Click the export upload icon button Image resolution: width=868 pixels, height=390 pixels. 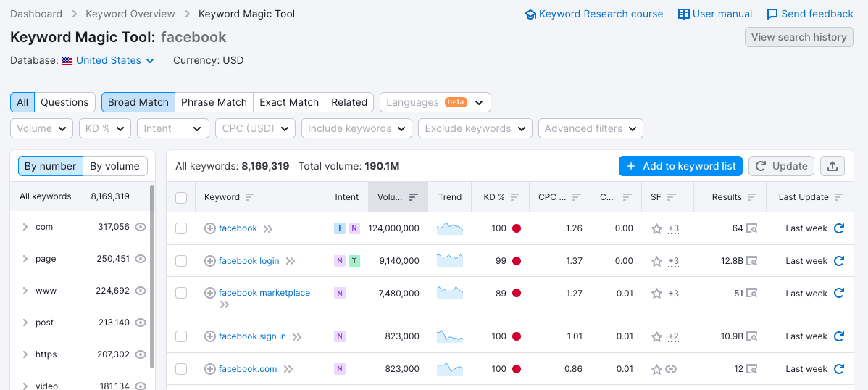pos(832,166)
